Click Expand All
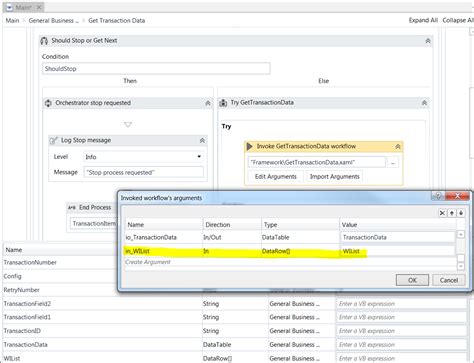474x363 pixels. click(x=423, y=20)
